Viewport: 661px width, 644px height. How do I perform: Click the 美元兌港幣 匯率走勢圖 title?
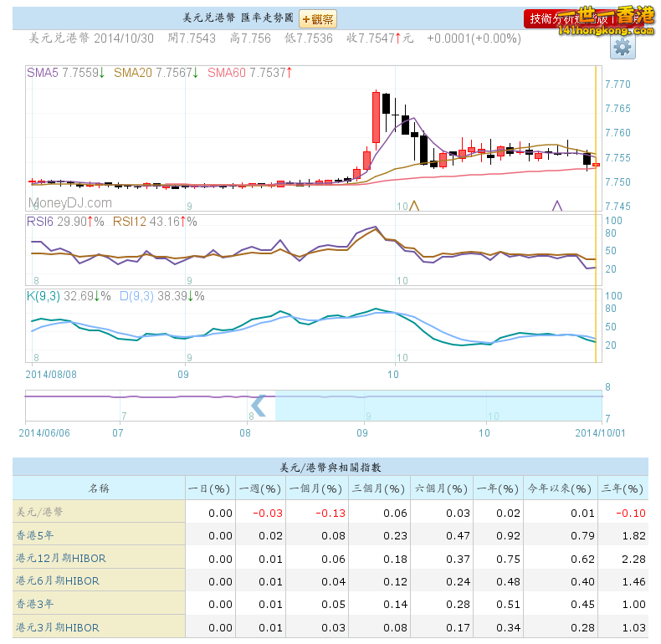[238, 18]
